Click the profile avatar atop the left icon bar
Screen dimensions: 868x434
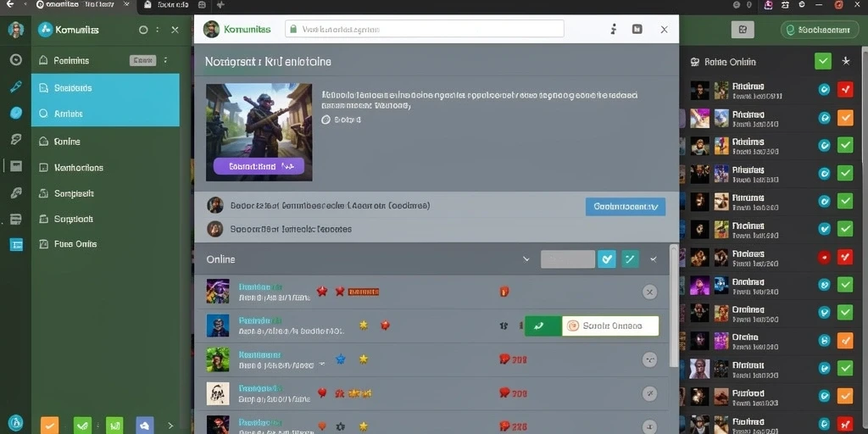click(15, 30)
